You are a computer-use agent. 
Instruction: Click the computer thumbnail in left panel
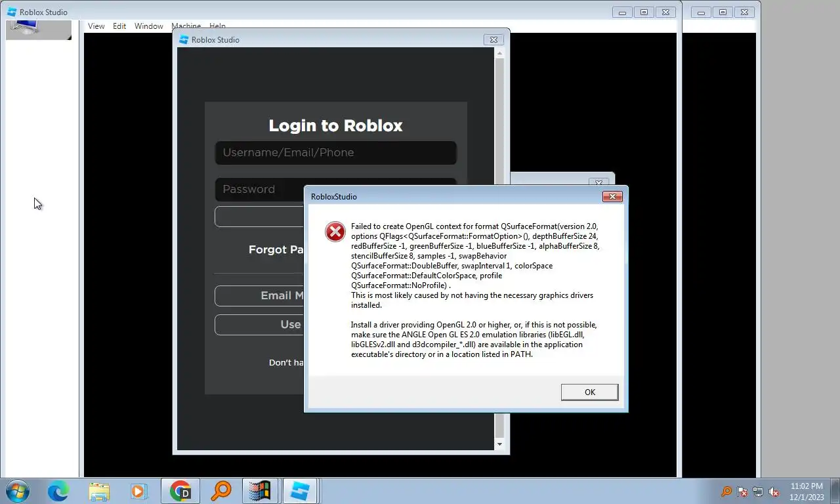(39, 30)
